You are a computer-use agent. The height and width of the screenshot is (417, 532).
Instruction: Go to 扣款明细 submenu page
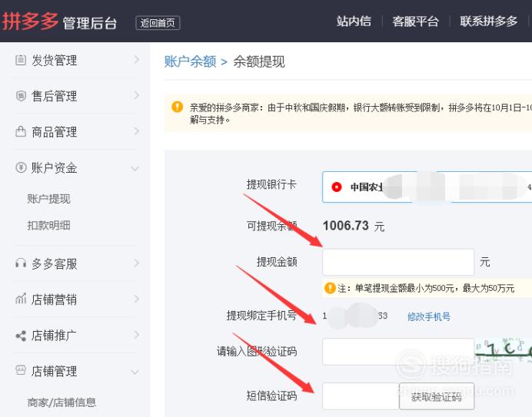tap(48, 225)
